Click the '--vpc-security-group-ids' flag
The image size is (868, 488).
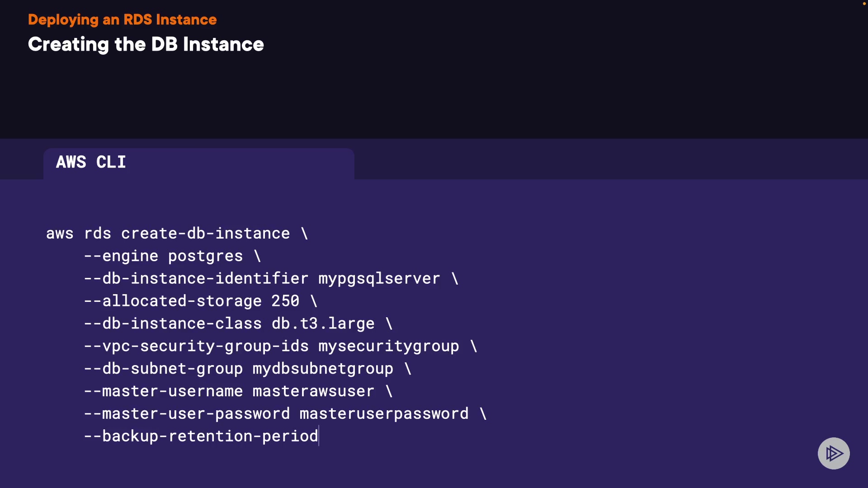coord(196,346)
